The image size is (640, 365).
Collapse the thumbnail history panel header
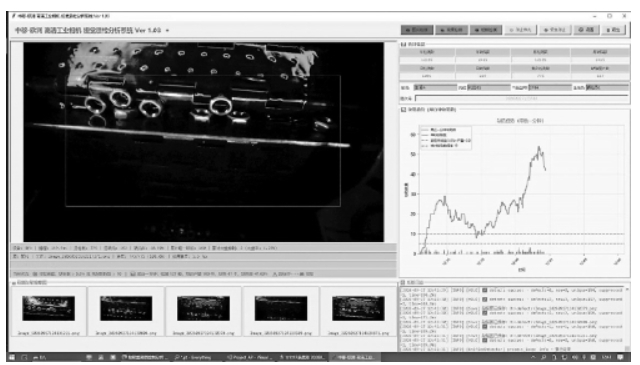coord(29,283)
